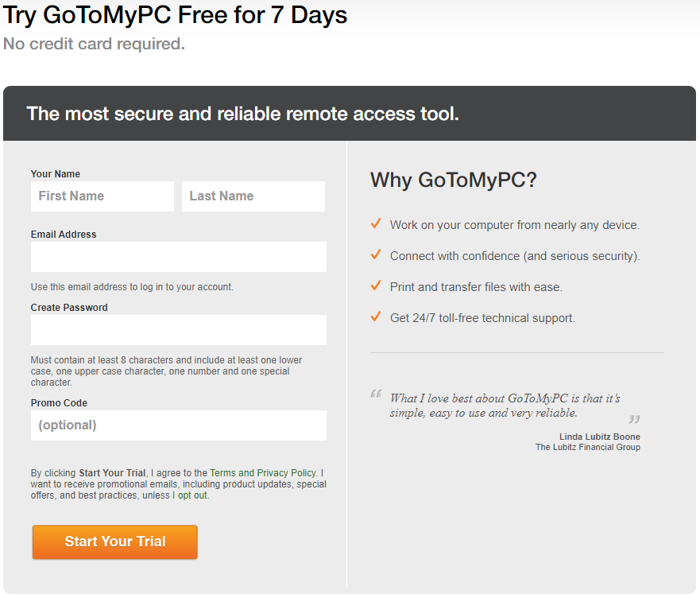
Task: Click the opening quotation mark icon
Action: point(376,394)
